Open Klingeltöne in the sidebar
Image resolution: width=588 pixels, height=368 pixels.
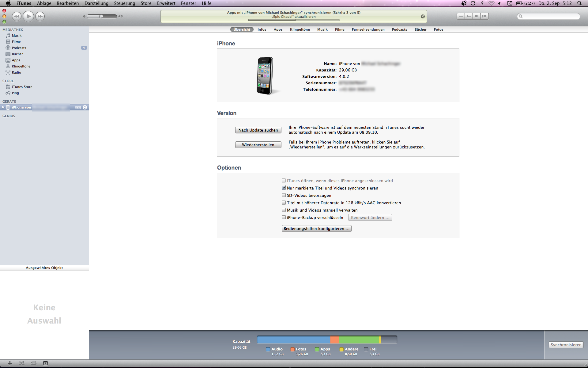click(x=44, y=66)
